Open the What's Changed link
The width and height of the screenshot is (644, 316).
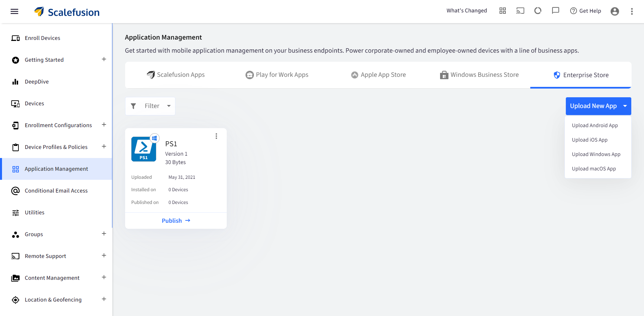(467, 11)
